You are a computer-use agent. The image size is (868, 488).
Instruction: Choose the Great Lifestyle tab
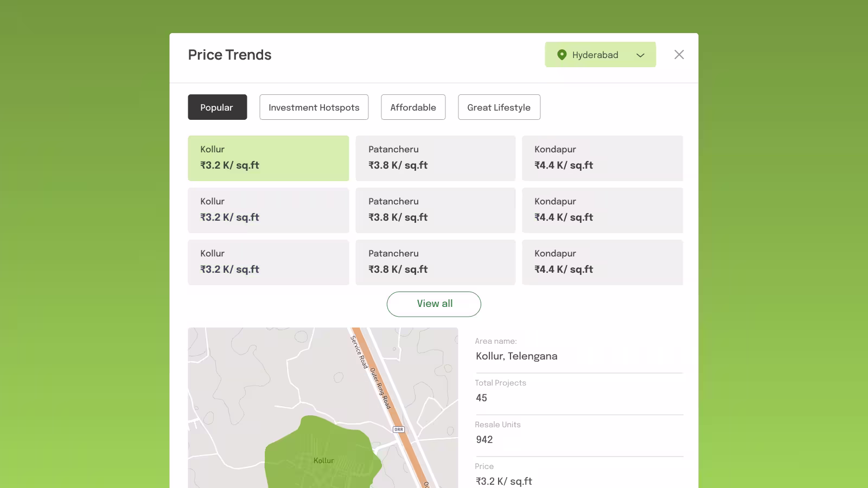coord(499,107)
